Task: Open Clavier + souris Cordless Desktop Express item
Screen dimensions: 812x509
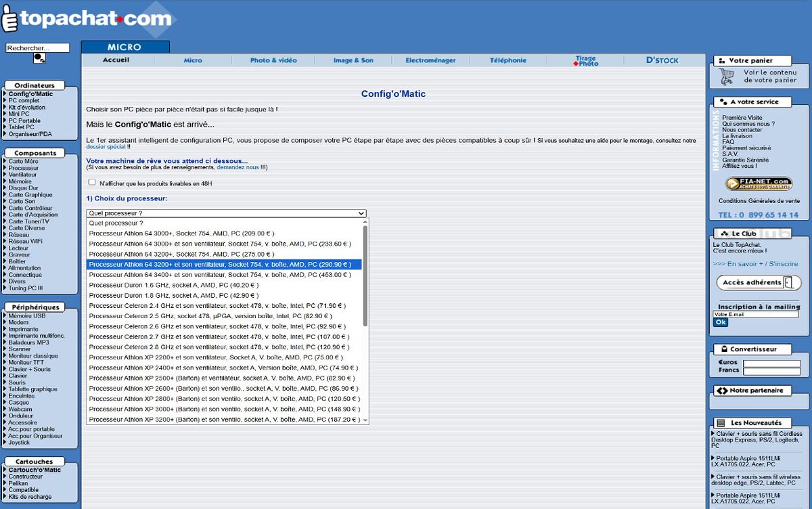Action: coord(757,440)
